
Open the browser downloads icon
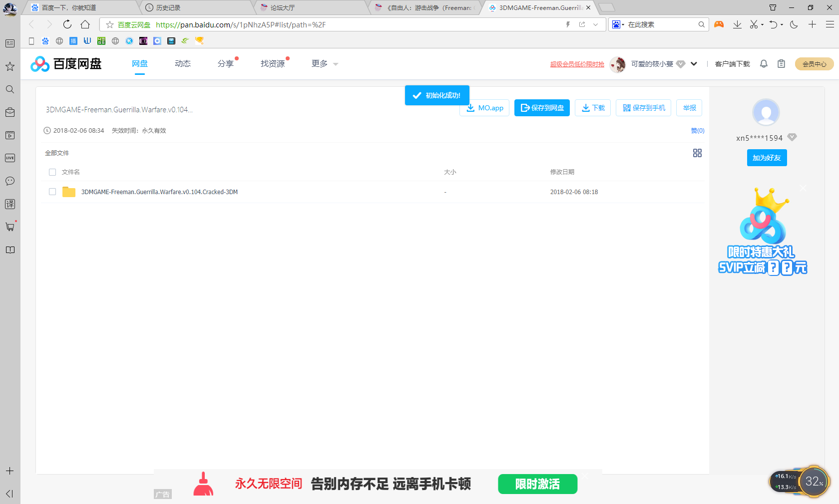point(737,24)
